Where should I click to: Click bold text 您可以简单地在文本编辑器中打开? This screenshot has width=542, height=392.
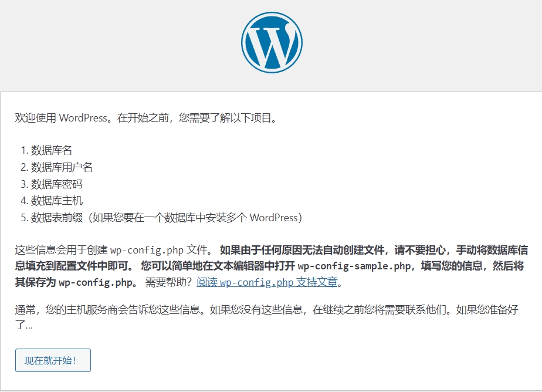point(217,266)
